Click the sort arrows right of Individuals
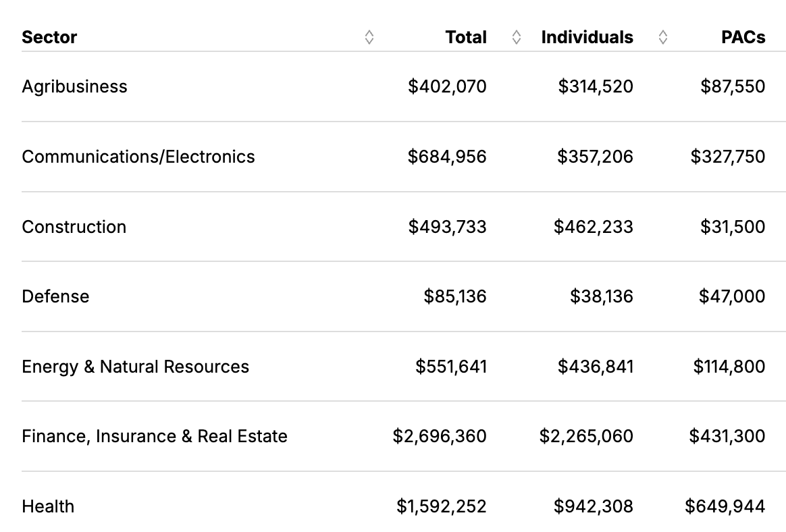This screenshot has width=786, height=532. click(663, 38)
